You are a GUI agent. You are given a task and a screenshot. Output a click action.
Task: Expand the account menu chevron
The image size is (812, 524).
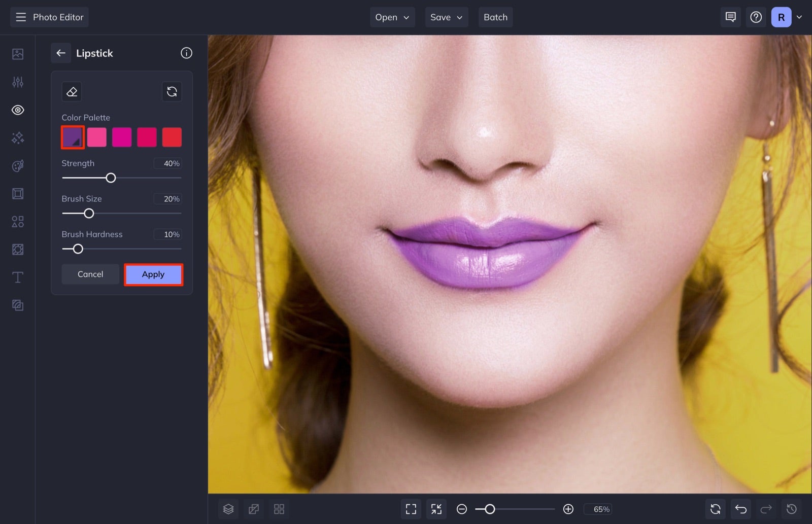pyautogui.click(x=800, y=17)
